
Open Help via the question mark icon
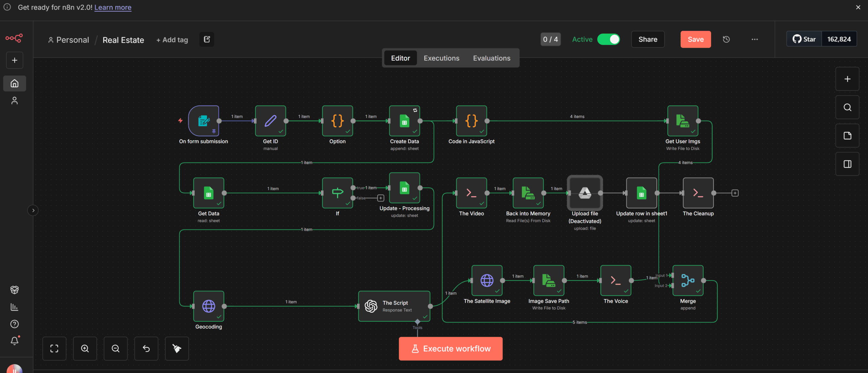[x=14, y=324]
